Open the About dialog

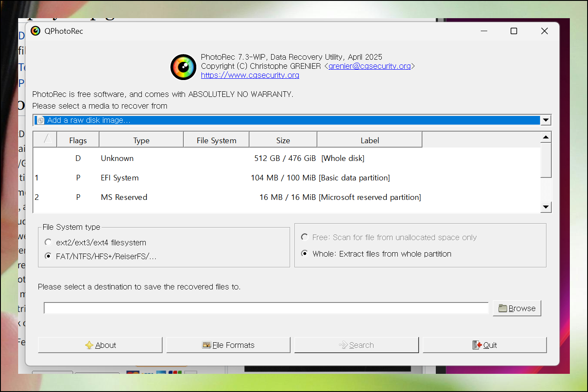100,345
